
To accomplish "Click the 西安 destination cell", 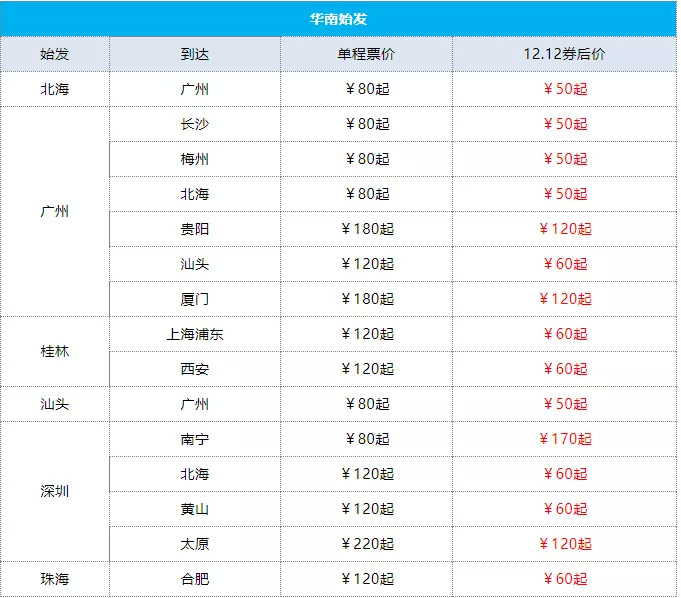I will click(x=195, y=369).
